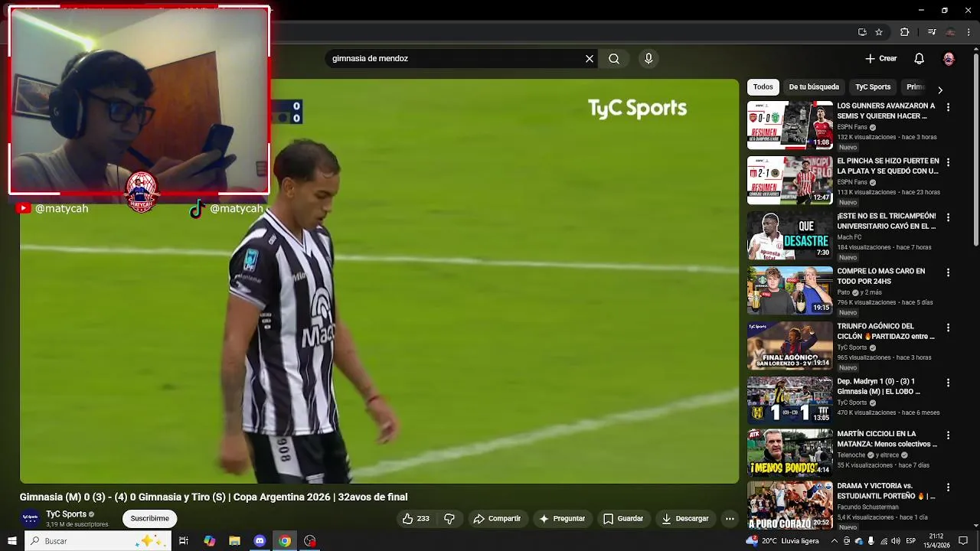
Task: Bookmark this page with the star icon
Action: pos(879,32)
